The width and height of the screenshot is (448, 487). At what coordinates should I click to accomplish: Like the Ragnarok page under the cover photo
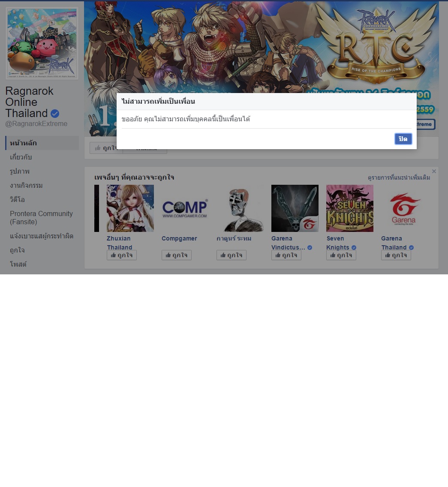(x=106, y=148)
